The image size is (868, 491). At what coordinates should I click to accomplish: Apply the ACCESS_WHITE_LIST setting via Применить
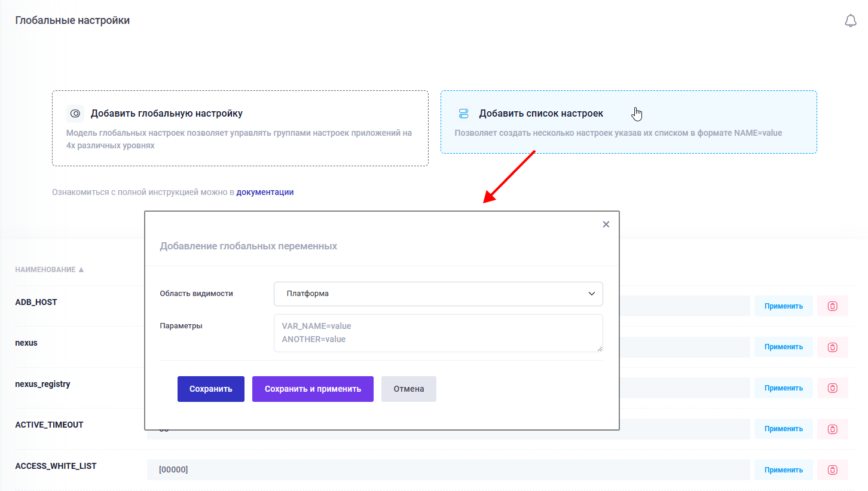coord(783,469)
